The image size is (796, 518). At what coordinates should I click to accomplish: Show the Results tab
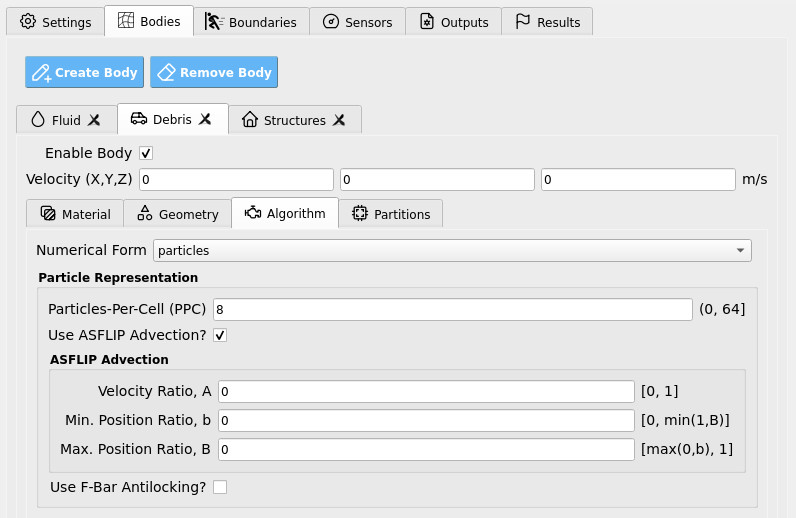[x=547, y=22]
